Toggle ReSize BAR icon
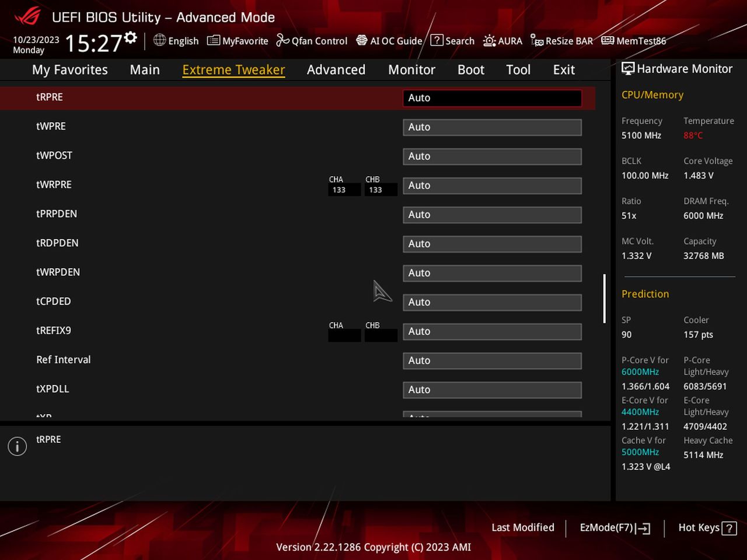Viewport: 747px width, 560px height. click(537, 40)
